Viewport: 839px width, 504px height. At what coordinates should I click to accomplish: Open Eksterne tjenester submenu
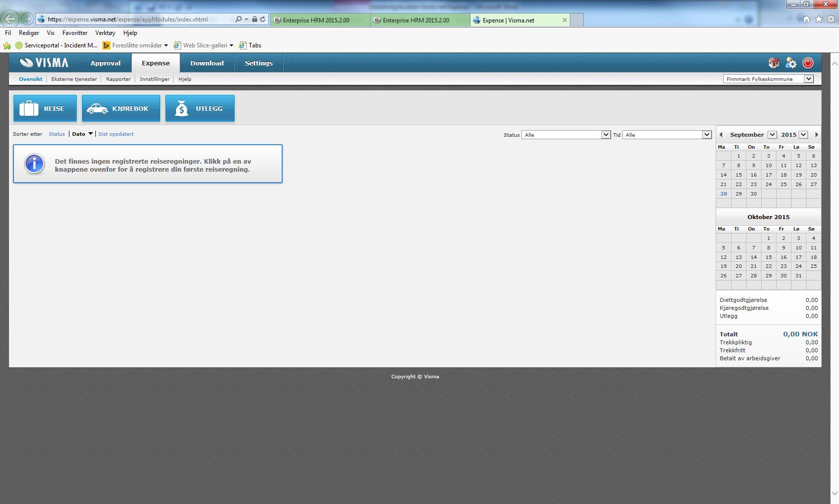[74, 79]
